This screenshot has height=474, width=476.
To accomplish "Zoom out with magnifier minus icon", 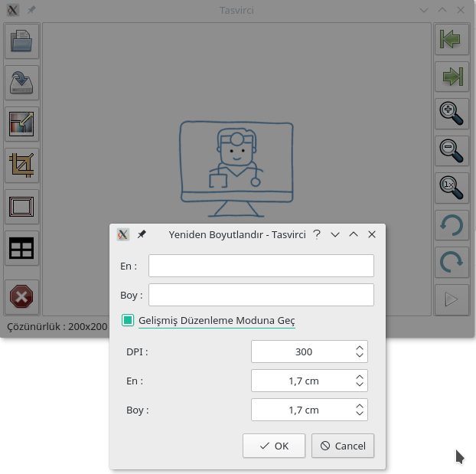I will click(452, 151).
